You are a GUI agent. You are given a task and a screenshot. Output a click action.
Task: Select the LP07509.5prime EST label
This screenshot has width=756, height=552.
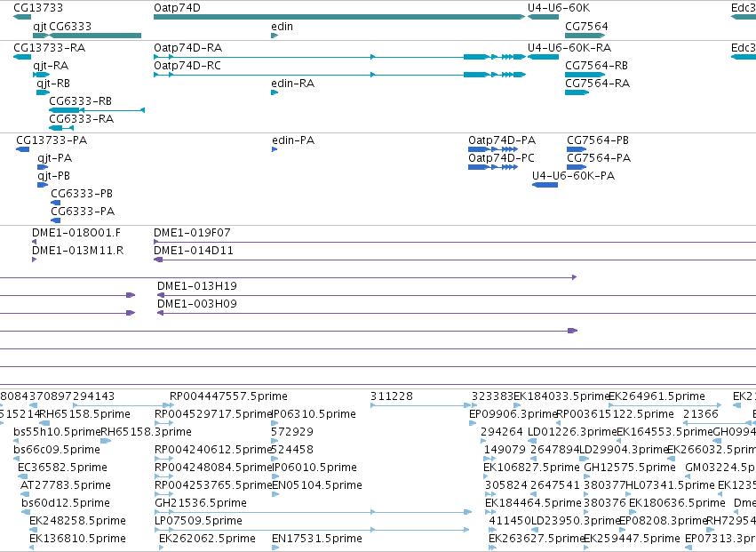[x=198, y=522]
